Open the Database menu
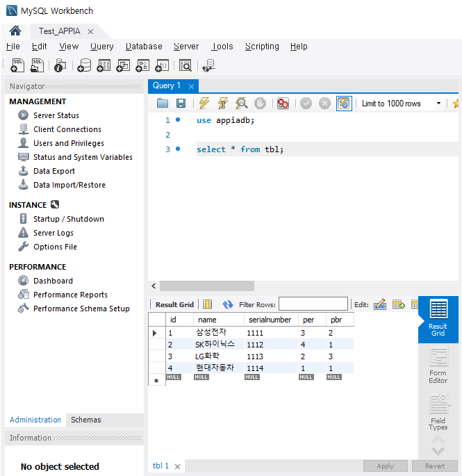The height and width of the screenshot is (476, 462). [144, 47]
